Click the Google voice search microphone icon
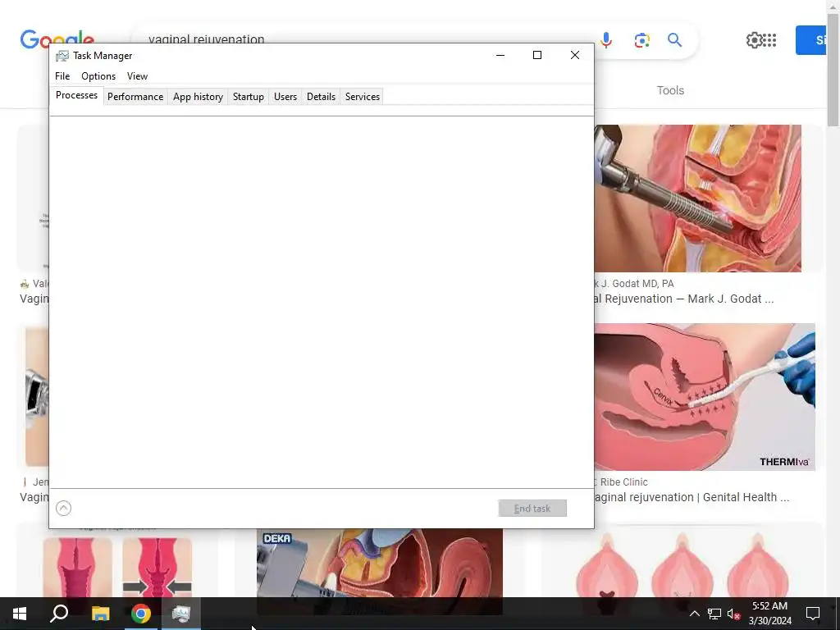Screen dimensions: 840x630 click(x=606, y=40)
